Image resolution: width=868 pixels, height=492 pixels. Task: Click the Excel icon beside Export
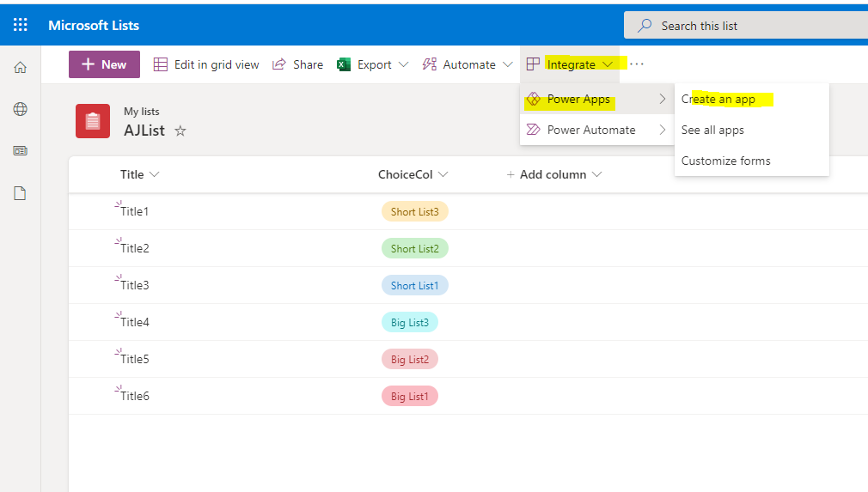pos(344,64)
